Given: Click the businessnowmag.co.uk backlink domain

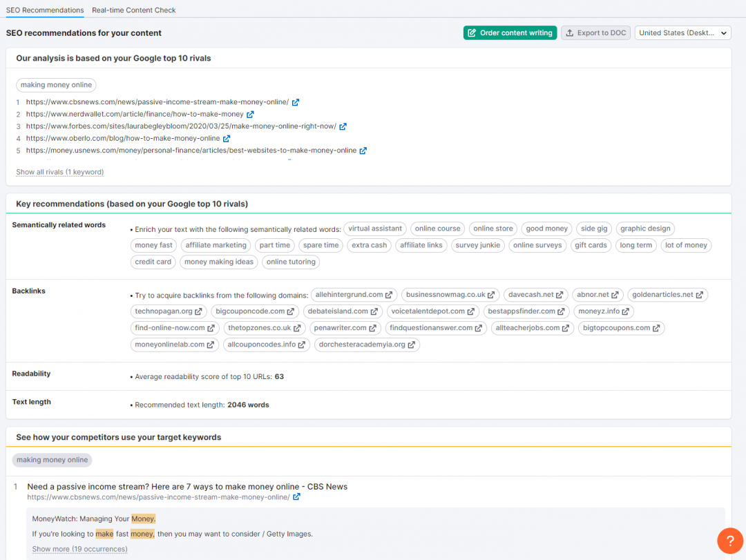Looking at the screenshot, I should 446,295.
